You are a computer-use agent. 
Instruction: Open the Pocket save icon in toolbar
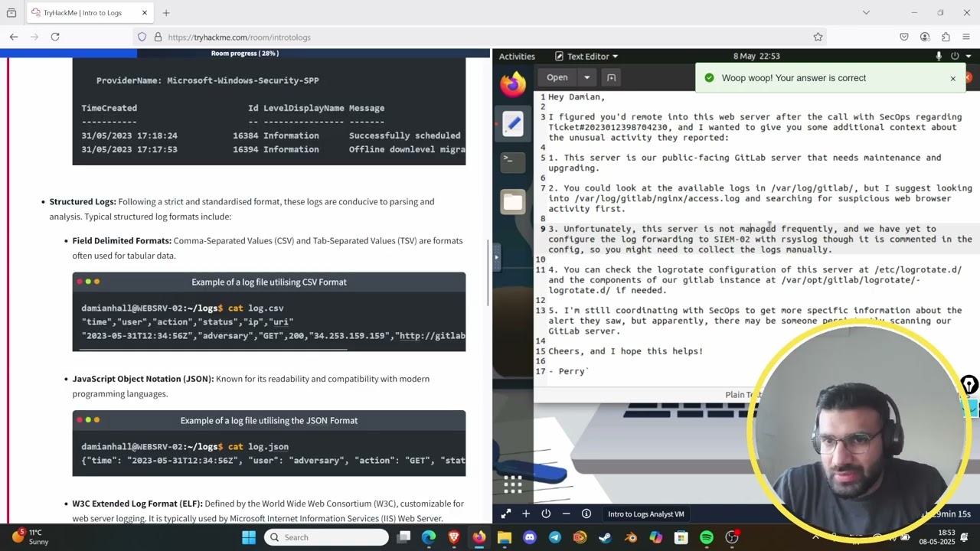[x=904, y=37]
